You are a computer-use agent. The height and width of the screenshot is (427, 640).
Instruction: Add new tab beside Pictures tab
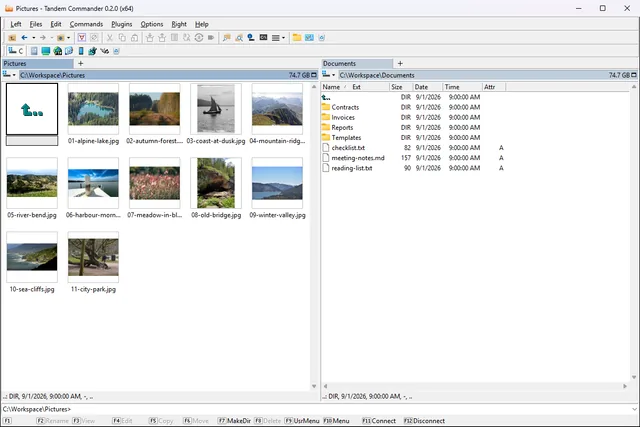(80, 64)
